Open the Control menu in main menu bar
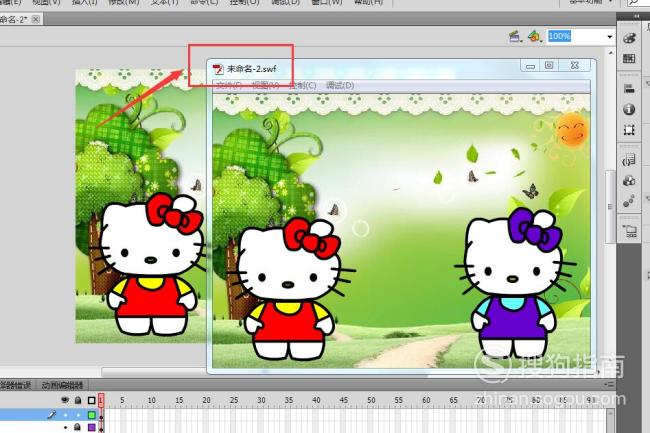This screenshot has width=650, height=433. pyautogui.click(x=245, y=2)
